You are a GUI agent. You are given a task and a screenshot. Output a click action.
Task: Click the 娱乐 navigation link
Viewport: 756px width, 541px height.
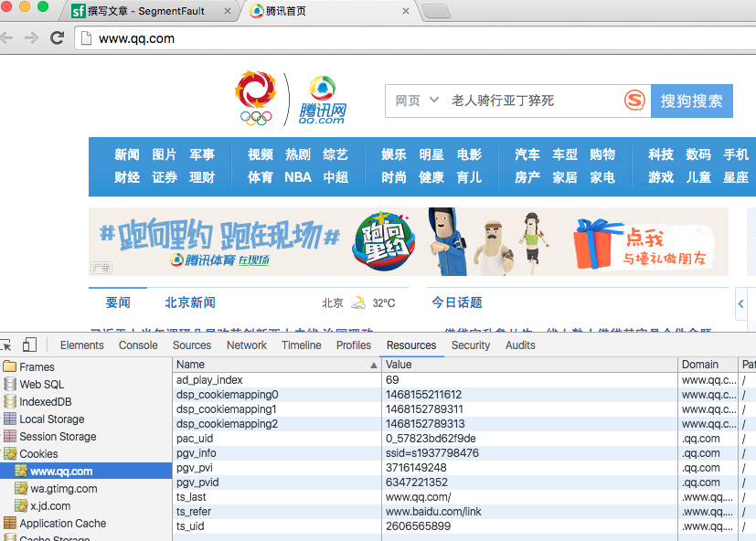pos(393,154)
